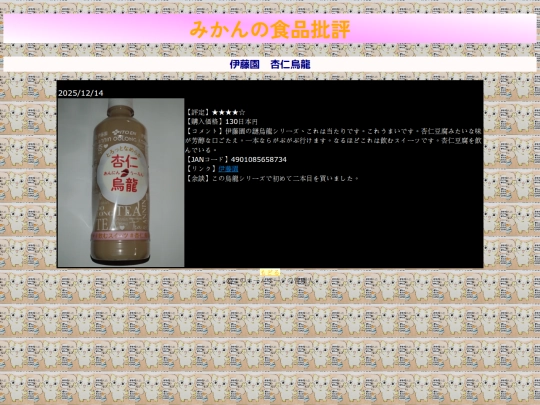The image size is (540, 405).
Task: Click the コメント review paragraph
Action: 333,141
